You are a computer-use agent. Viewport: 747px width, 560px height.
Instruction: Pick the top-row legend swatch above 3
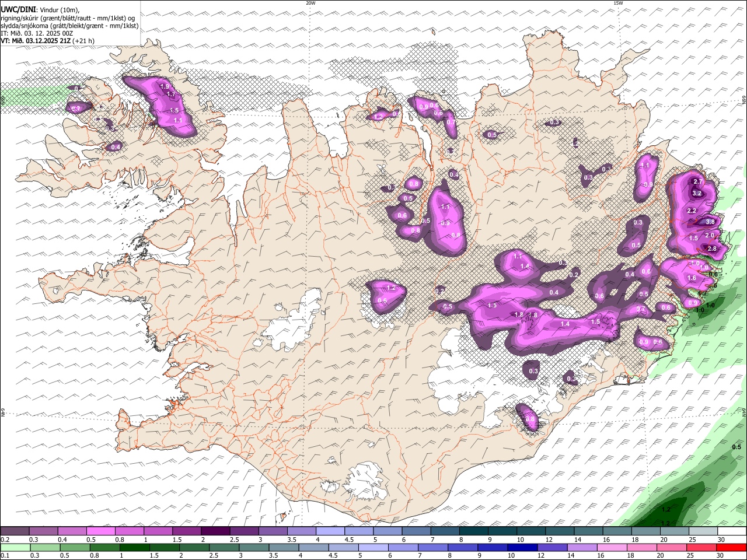[x=273, y=531]
